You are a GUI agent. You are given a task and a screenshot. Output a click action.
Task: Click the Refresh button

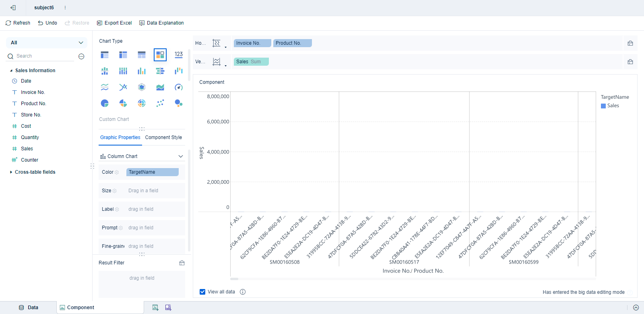click(x=18, y=23)
